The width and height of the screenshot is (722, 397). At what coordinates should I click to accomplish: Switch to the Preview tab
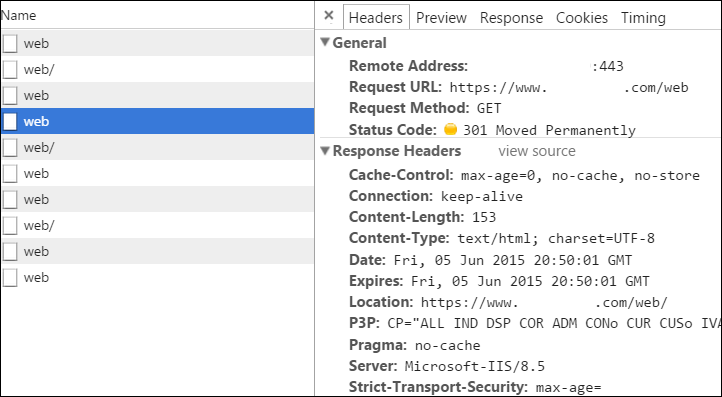(x=441, y=18)
